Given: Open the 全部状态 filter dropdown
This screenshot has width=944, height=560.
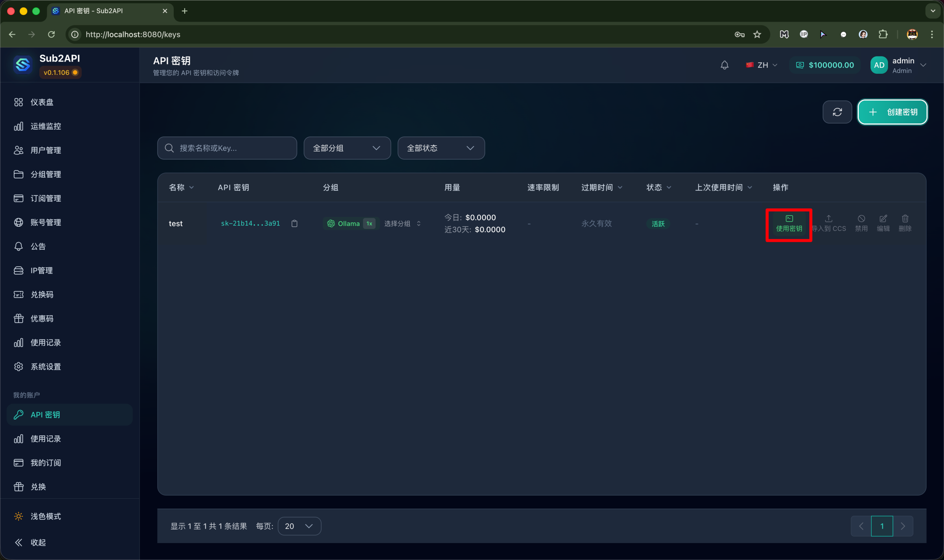Looking at the screenshot, I should (x=441, y=148).
